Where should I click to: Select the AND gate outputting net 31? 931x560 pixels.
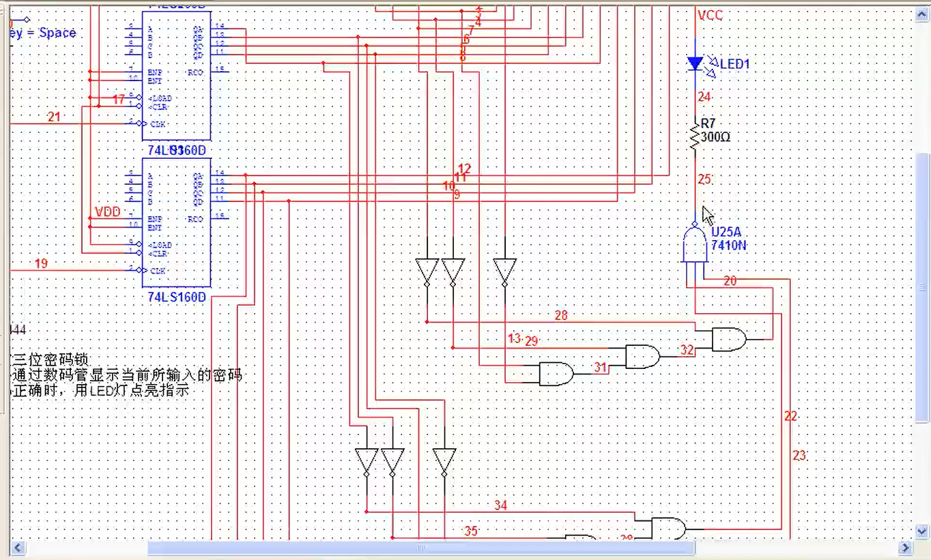[556, 374]
